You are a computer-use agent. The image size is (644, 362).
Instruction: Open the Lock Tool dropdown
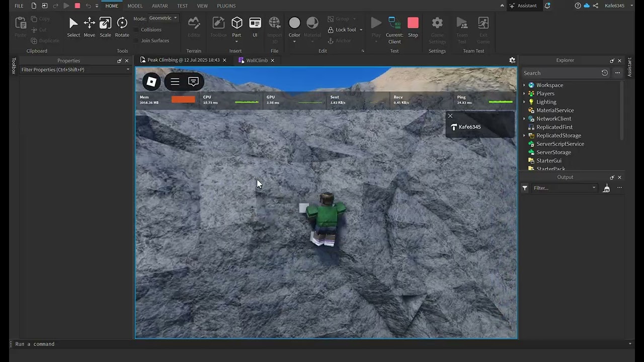(361, 30)
